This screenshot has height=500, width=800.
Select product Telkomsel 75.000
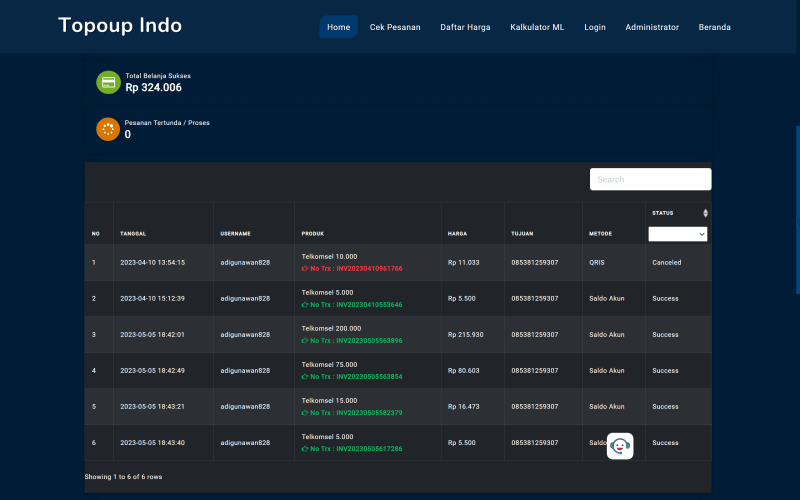329,365
